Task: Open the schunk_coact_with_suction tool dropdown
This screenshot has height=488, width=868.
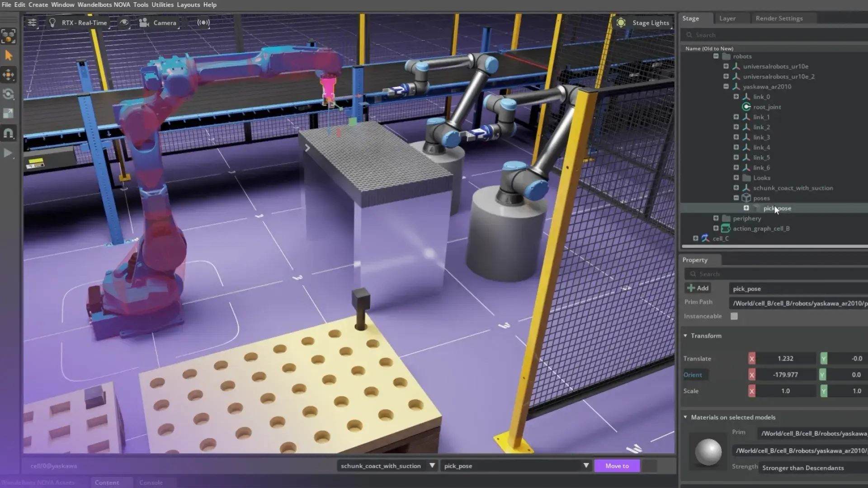Action: click(387, 466)
